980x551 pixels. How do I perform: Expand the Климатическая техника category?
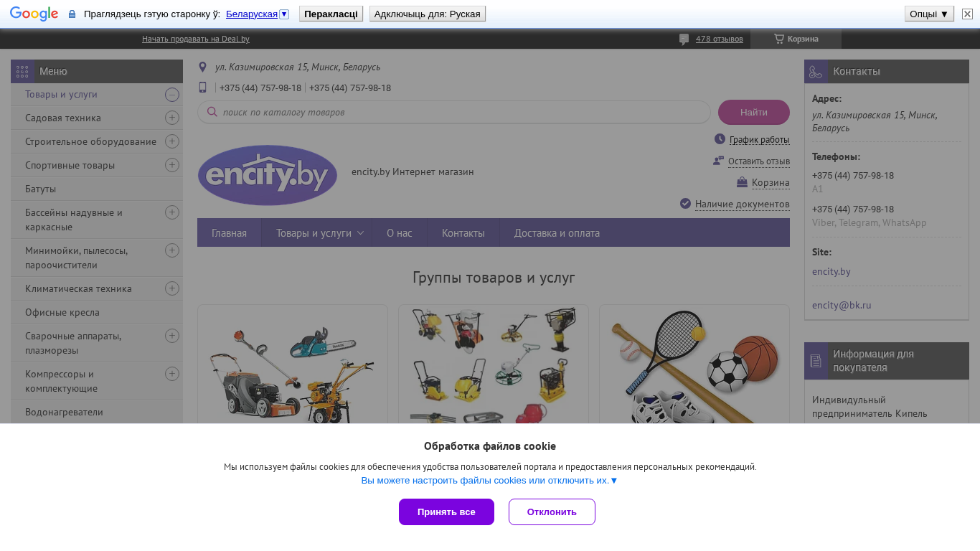pyautogui.click(x=172, y=288)
